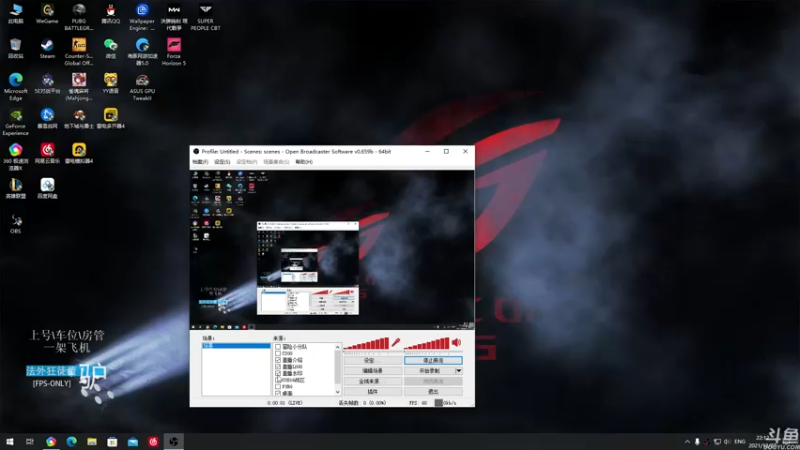800x450 pixels.
Task: Uncheck the 桌面 source checkbox
Action: [278, 393]
